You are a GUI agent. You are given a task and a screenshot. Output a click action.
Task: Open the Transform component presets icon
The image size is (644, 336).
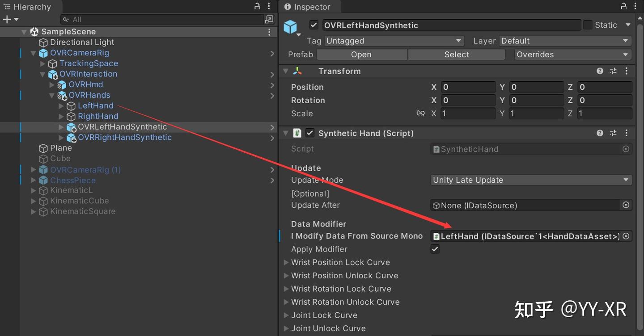click(x=613, y=71)
